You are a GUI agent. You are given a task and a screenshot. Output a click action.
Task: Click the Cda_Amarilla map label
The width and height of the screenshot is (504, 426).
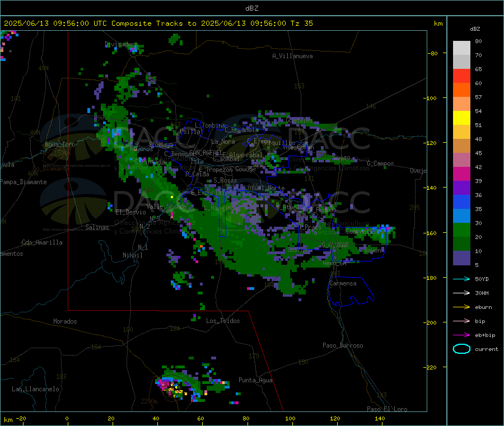click(42, 242)
